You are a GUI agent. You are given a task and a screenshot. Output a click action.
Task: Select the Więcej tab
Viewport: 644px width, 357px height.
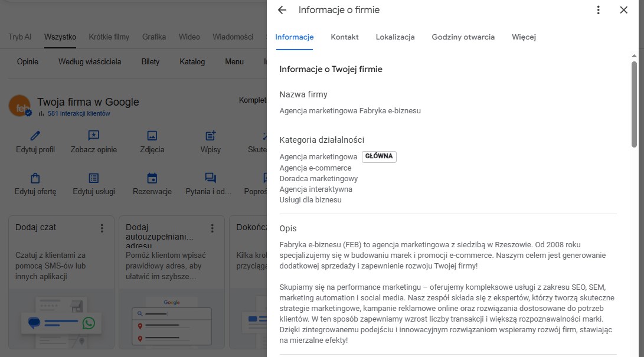click(x=524, y=37)
